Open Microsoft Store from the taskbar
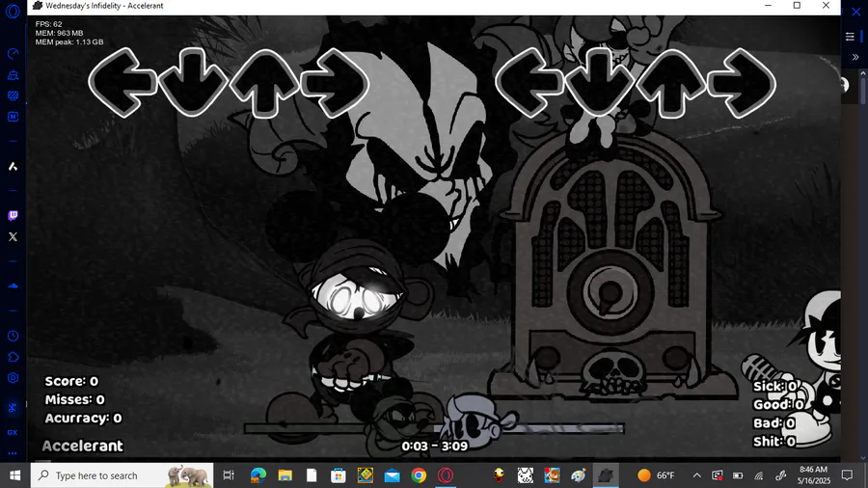This screenshot has width=868, height=488. pos(339,475)
